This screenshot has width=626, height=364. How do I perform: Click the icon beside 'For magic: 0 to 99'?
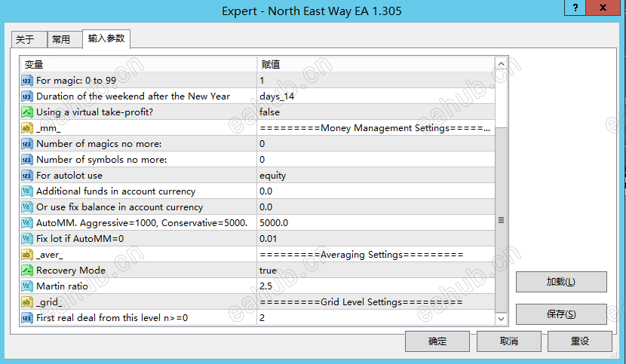26,81
